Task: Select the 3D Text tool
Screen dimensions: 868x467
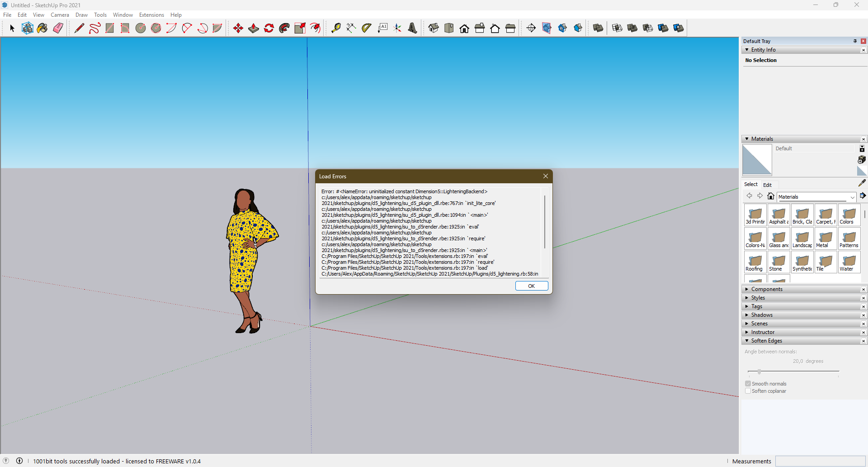Action: [x=413, y=28]
